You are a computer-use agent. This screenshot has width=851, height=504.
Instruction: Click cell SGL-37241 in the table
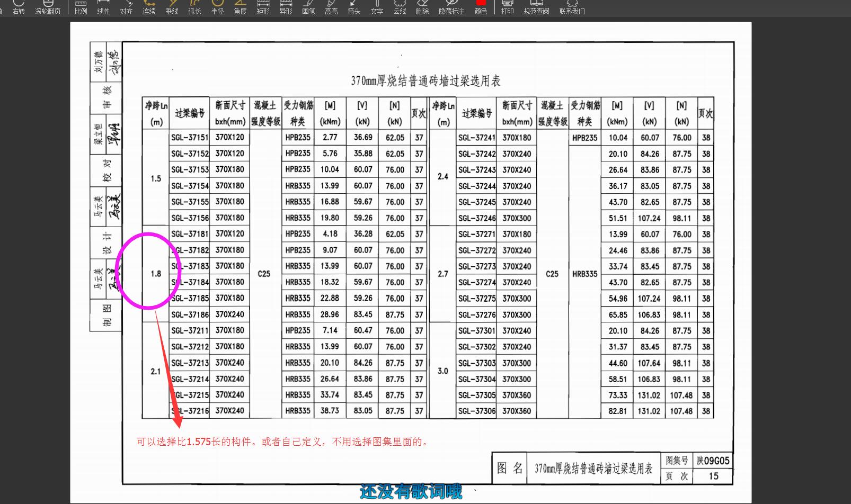pos(476,138)
